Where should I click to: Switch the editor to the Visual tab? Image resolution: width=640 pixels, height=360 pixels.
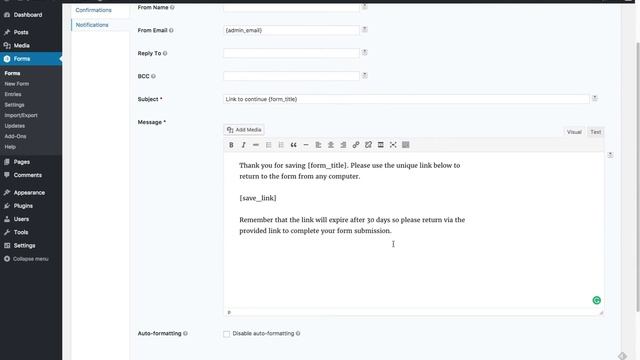(x=574, y=132)
